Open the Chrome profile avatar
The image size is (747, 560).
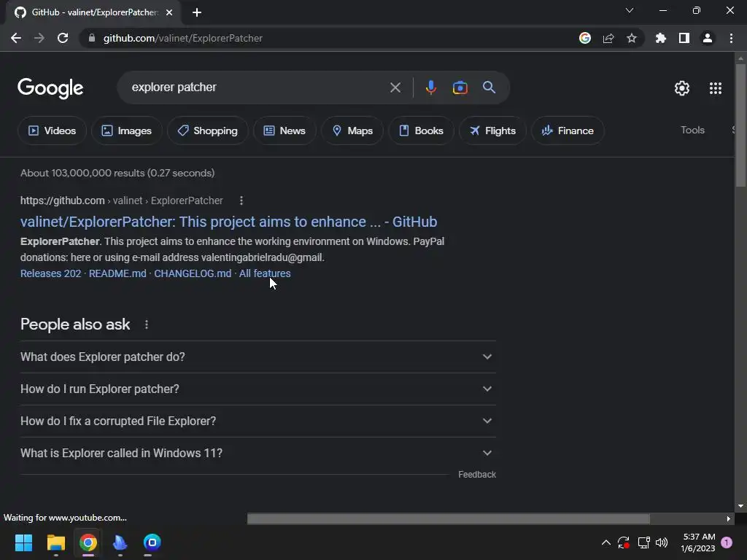[708, 38]
